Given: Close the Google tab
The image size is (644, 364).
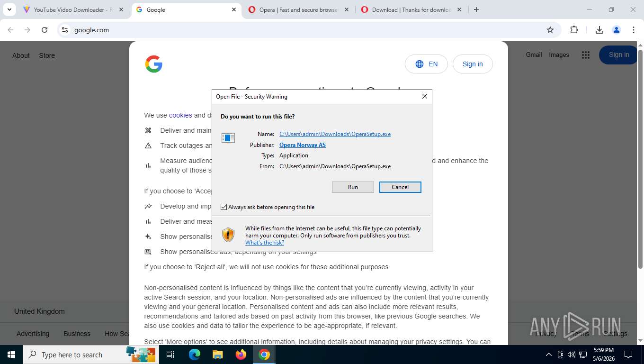Looking at the screenshot, I should click(x=234, y=9).
